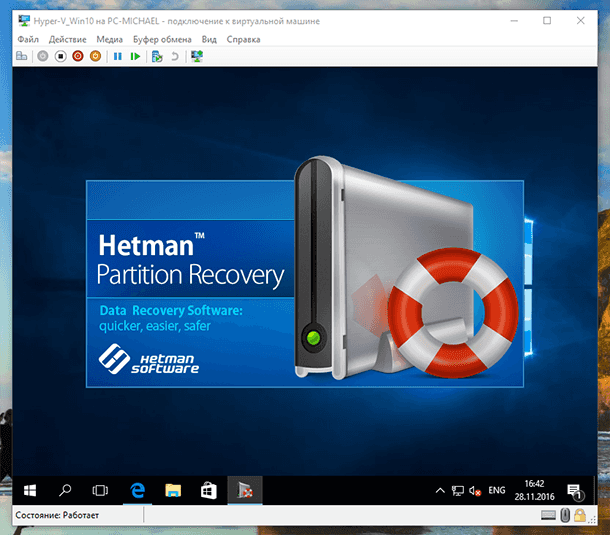Click the padlock security icon in status bar
Viewport: 610px width, 535px height.
(580, 515)
